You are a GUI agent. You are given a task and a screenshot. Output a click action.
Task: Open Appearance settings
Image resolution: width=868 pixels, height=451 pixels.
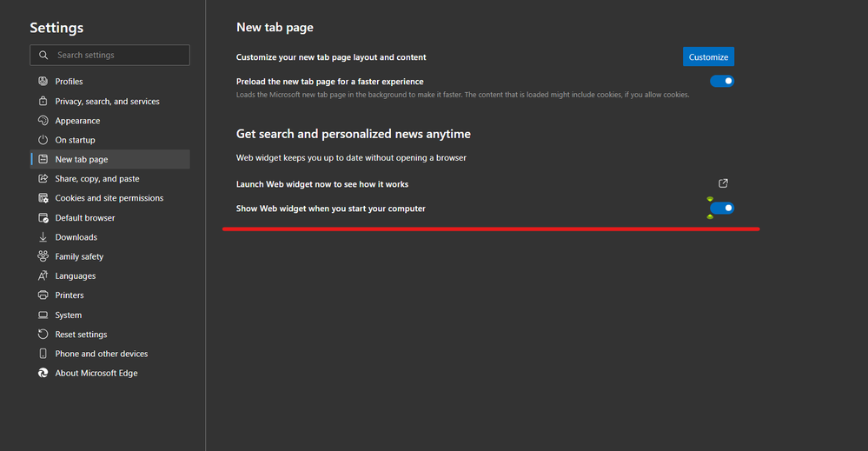point(110,121)
